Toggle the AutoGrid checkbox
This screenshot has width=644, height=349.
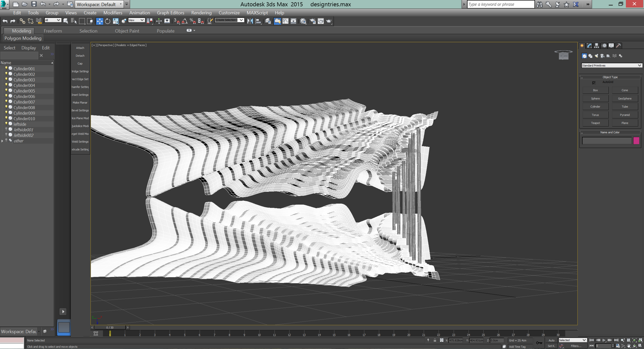(594, 82)
